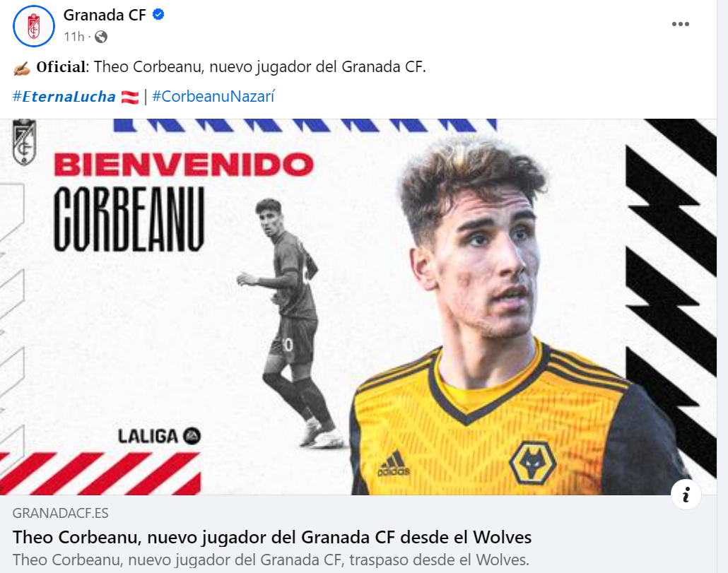The width and height of the screenshot is (728, 573).
Task: Follow the #EternaLucha hashtag
Action: click(64, 97)
